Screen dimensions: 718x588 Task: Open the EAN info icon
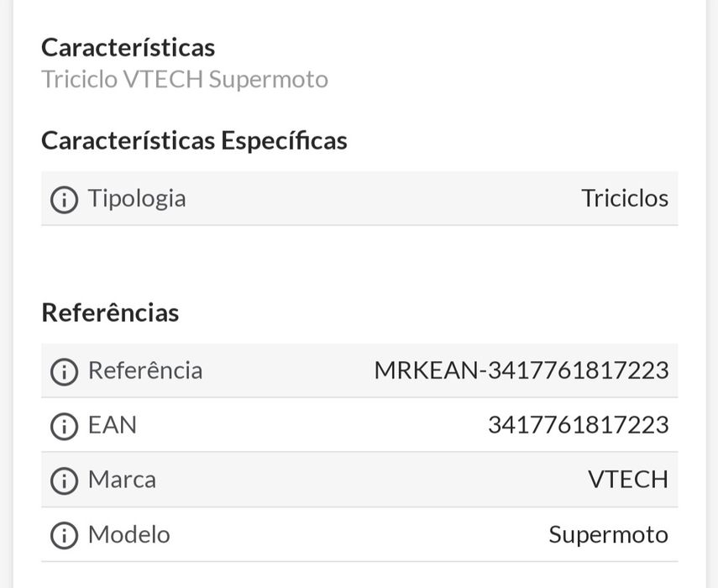(64, 426)
